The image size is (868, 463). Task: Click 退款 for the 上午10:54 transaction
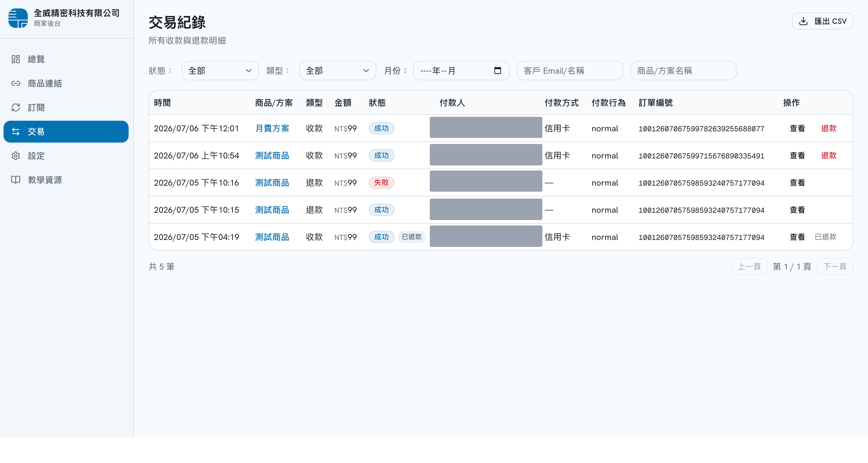829,155
